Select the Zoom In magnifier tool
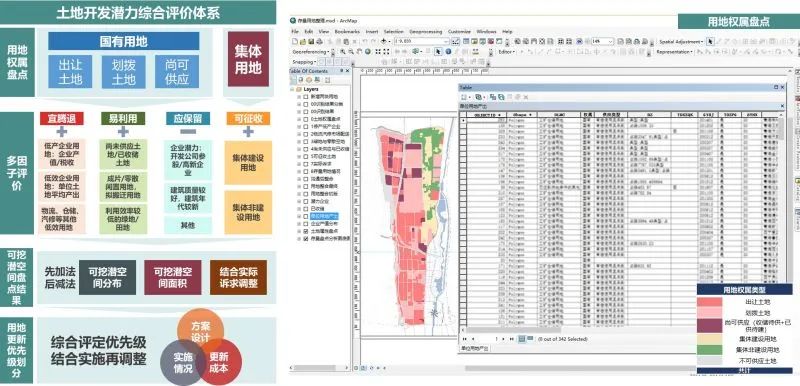 click(x=343, y=52)
